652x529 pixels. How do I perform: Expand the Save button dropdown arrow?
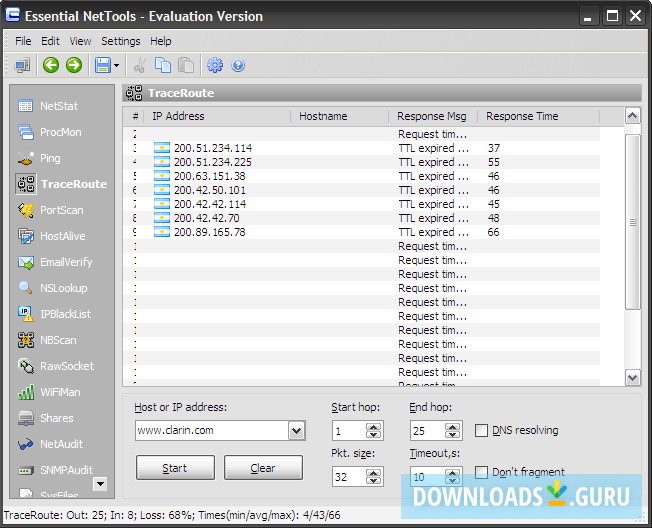tap(116, 65)
